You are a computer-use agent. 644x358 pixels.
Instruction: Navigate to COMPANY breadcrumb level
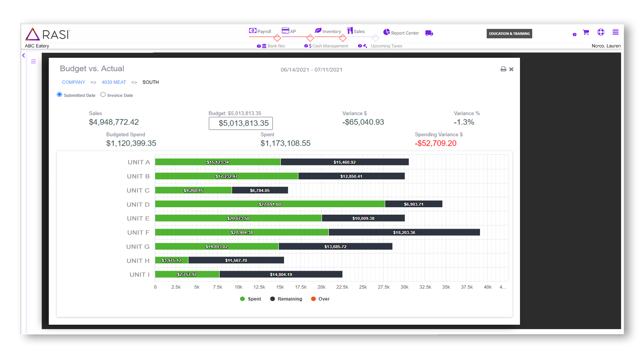pyautogui.click(x=73, y=82)
